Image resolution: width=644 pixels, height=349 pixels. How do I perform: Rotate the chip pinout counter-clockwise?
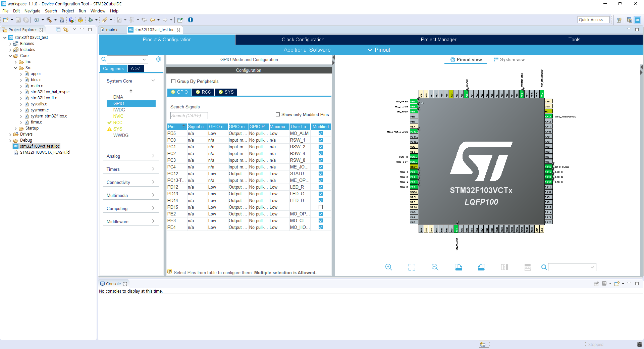click(x=481, y=267)
